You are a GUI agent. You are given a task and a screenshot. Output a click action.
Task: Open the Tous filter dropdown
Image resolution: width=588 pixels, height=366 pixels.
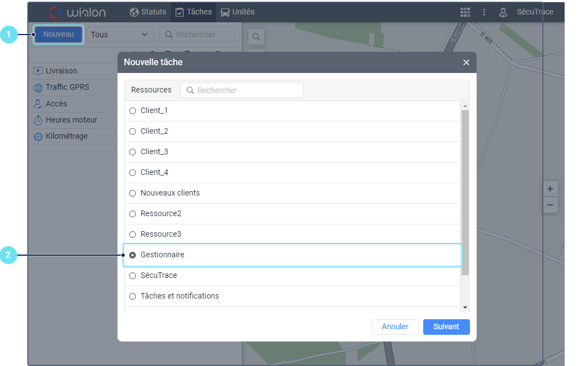click(x=120, y=35)
